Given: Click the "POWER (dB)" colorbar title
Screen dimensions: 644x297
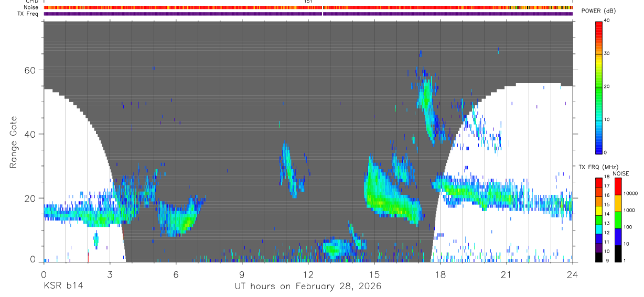Looking at the screenshot, I should point(598,12).
